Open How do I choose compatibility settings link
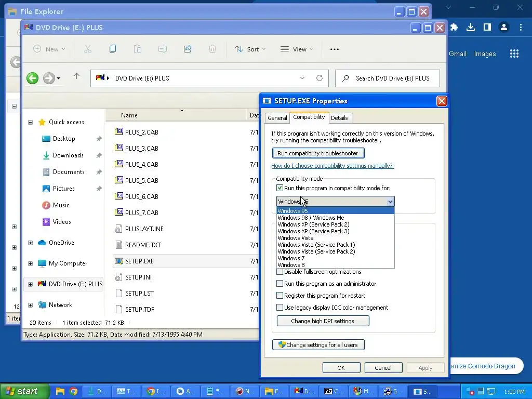Viewport: 532px width, 399px height. coord(332,166)
